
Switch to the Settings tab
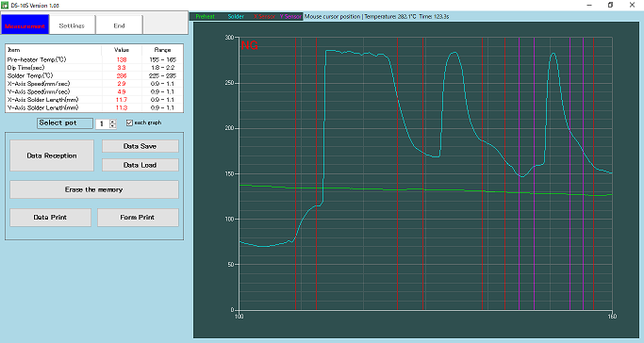pyautogui.click(x=72, y=25)
